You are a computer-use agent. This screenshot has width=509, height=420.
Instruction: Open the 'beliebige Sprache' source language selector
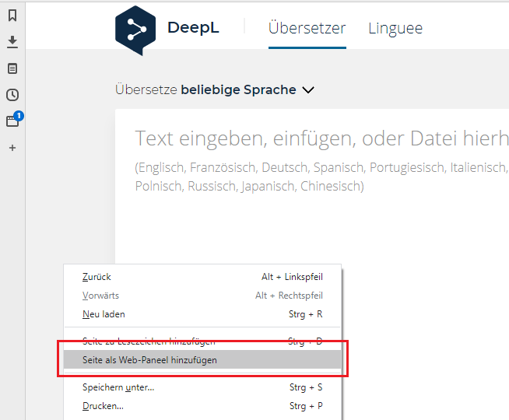point(238,89)
